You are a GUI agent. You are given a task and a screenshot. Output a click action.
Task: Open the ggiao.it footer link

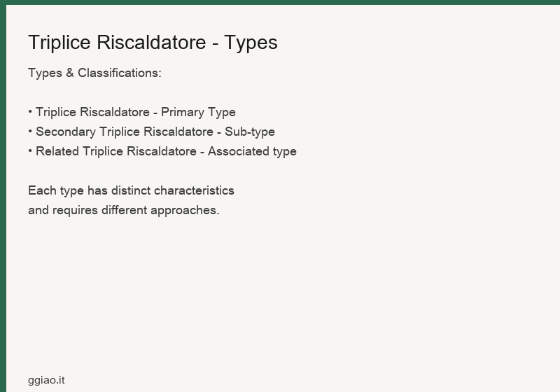point(46,380)
